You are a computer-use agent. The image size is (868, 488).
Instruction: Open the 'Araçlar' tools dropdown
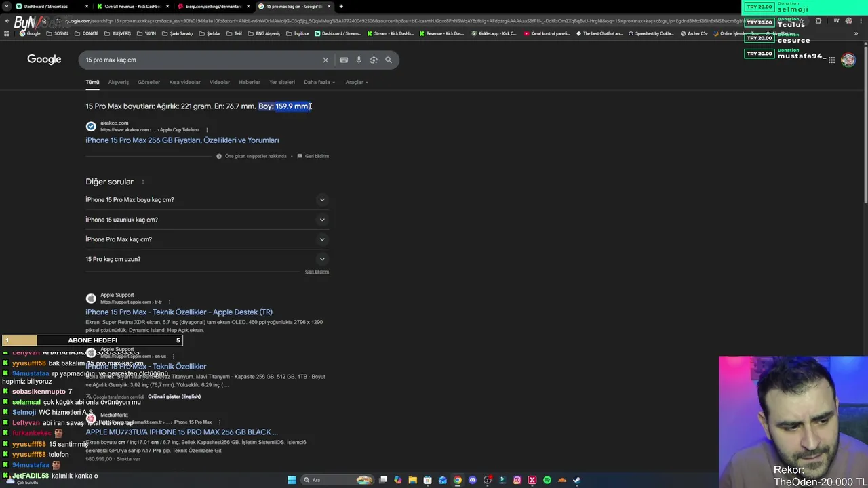tap(357, 82)
